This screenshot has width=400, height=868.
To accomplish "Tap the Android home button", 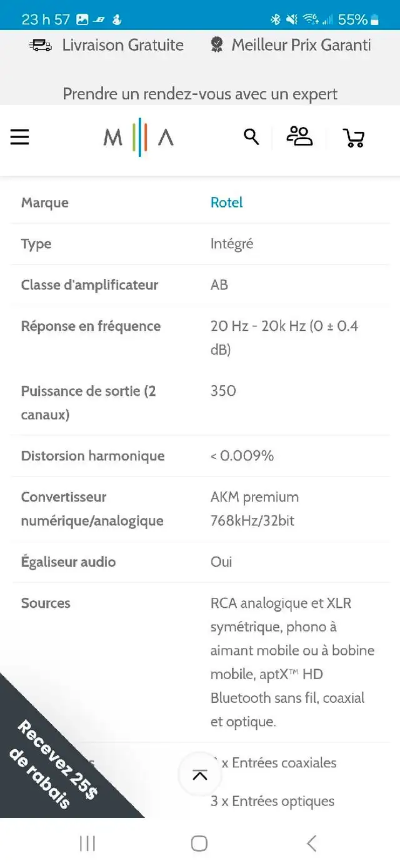I will [199, 844].
